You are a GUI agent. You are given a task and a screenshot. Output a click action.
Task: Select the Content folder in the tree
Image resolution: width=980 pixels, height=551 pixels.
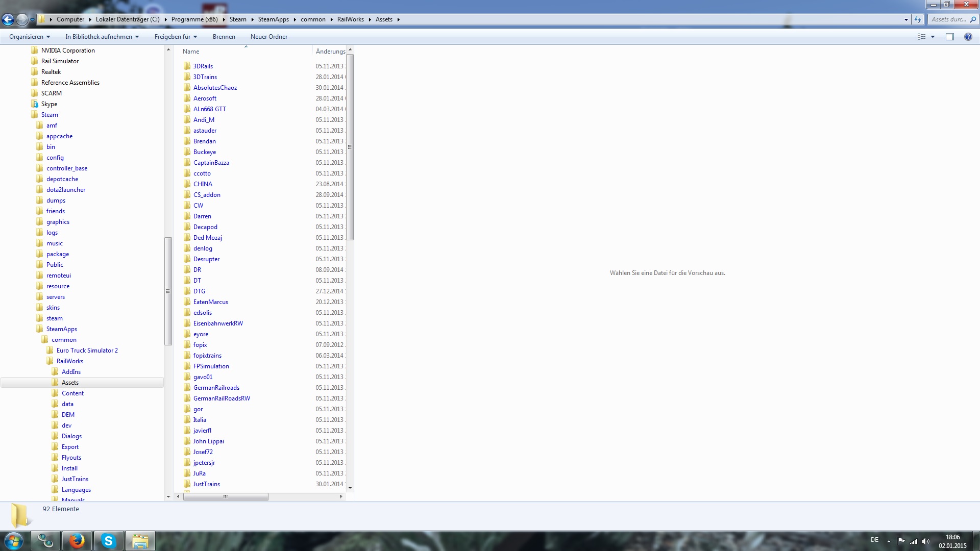72,393
